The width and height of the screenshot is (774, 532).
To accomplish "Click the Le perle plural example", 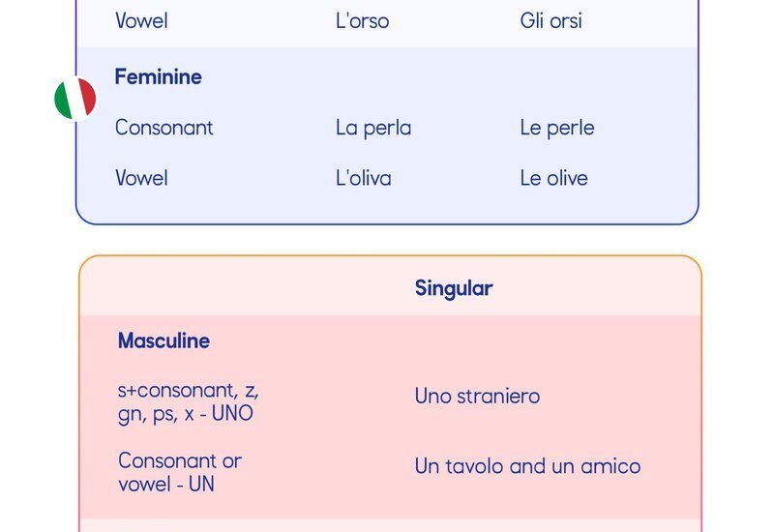I will tap(557, 129).
